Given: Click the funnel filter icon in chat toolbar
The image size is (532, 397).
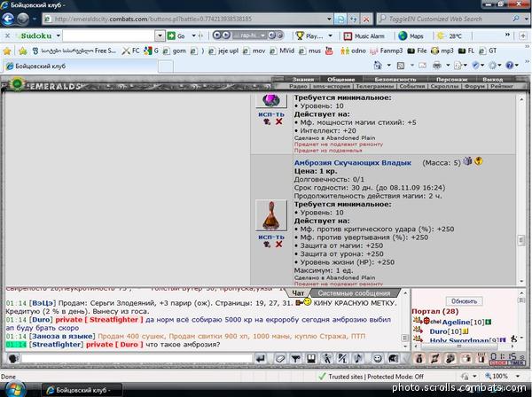Looking at the screenshot, I should point(295,358).
